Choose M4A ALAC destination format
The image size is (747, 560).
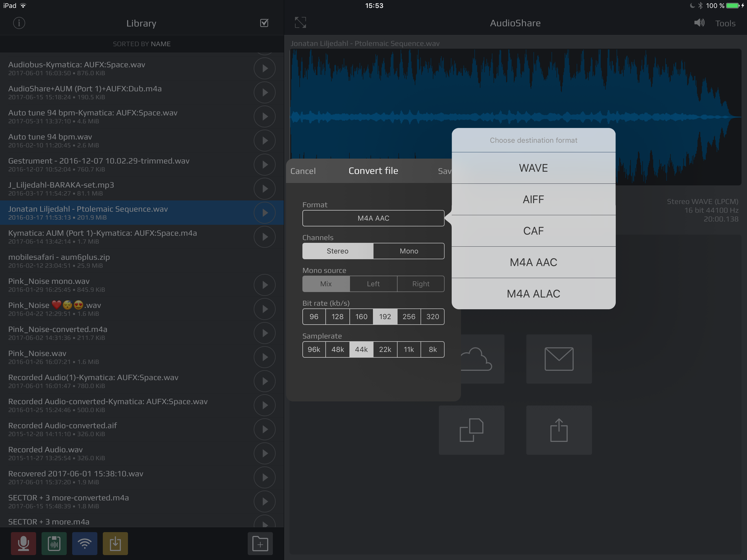[x=533, y=293]
